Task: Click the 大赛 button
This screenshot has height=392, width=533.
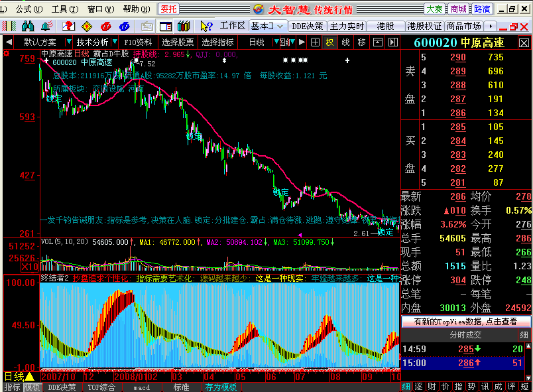Action: point(434,9)
